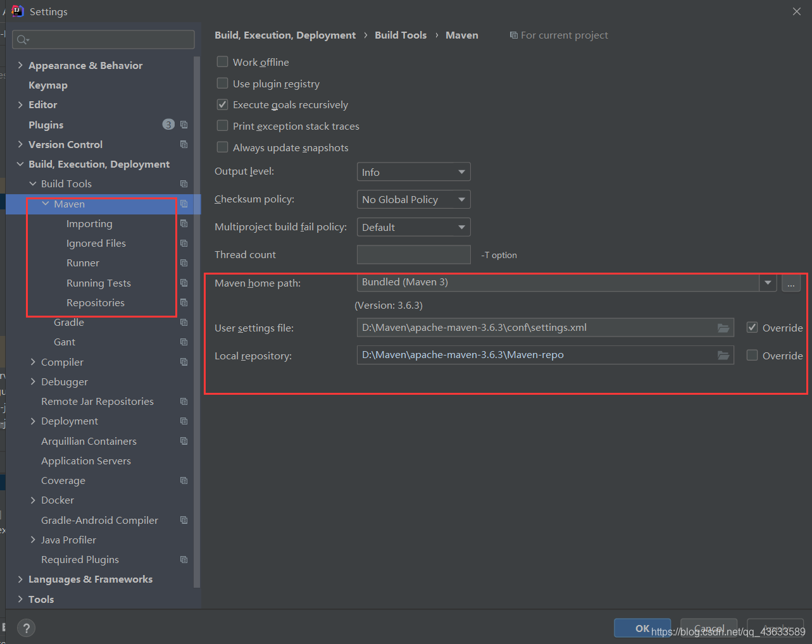Click the project-level icon beside Coverage
Image resolution: width=812 pixels, height=644 pixels.
184,480
